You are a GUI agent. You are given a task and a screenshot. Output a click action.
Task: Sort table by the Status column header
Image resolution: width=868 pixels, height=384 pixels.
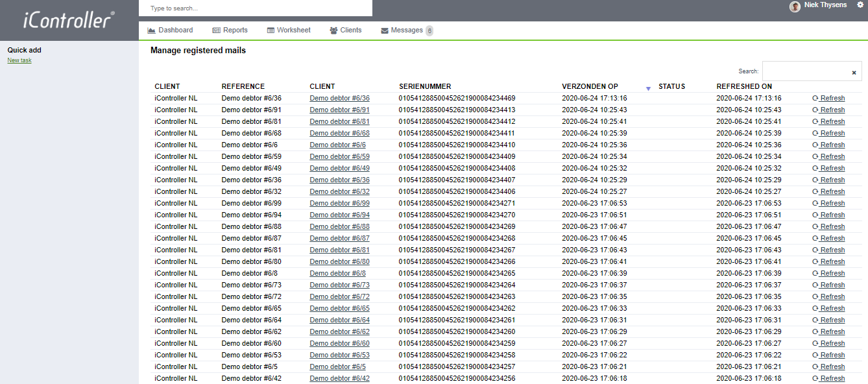click(x=671, y=86)
